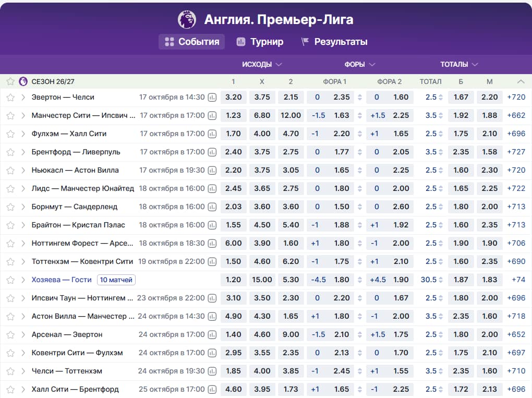Change total line 2.5 for Эвертон — Челси

click(x=434, y=98)
